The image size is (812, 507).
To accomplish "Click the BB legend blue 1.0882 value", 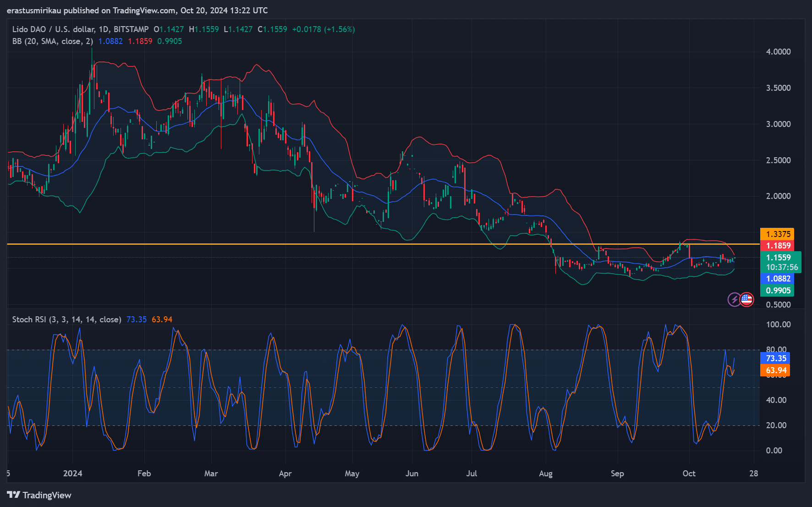I will [110, 41].
